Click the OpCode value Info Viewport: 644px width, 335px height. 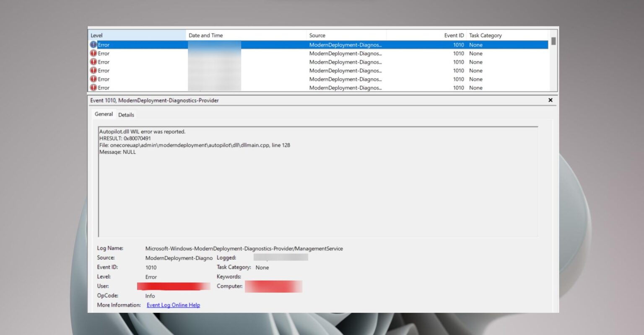pyautogui.click(x=150, y=296)
